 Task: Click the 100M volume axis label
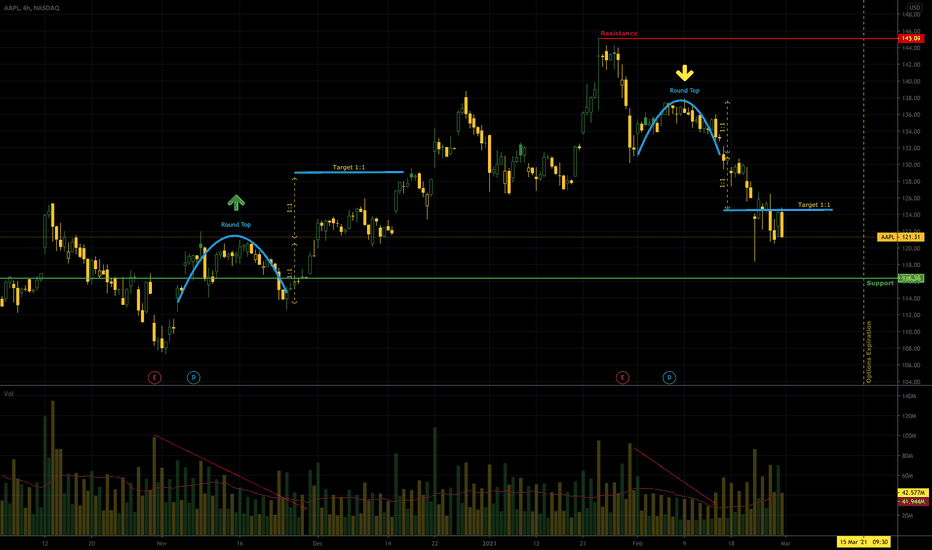tap(908, 436)
